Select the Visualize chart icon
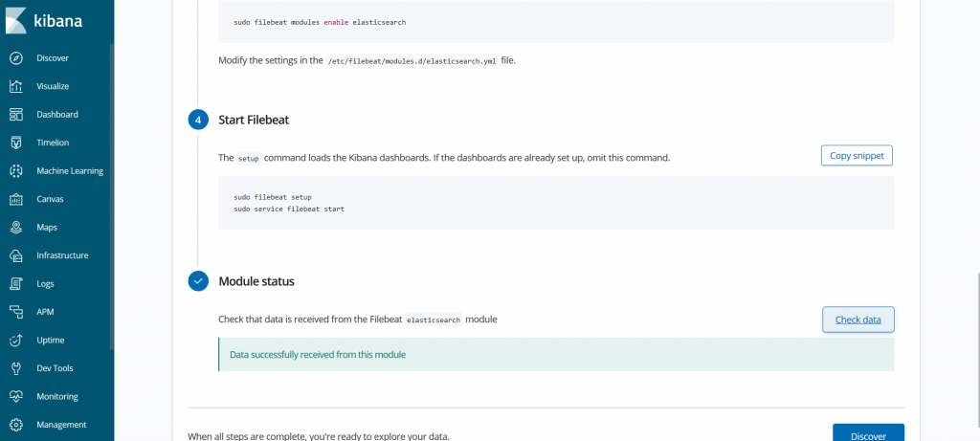980x441 pixels. click(x=16, y=86)
